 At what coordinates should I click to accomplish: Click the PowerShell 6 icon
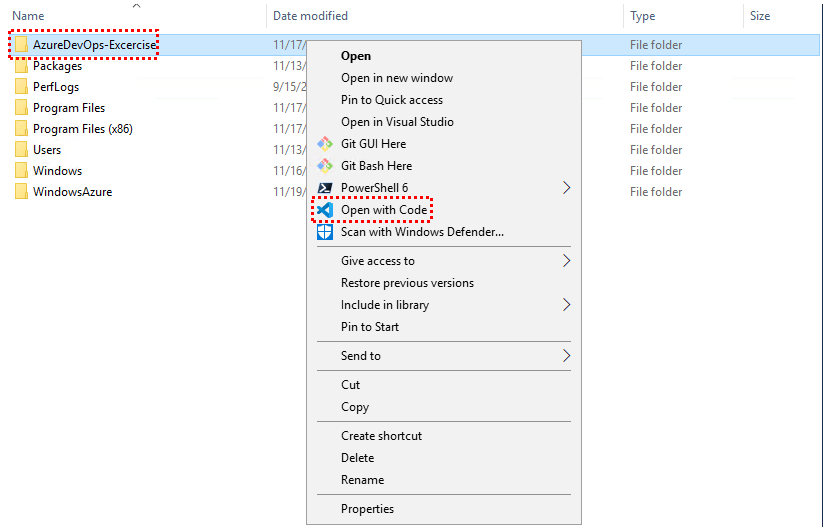click(325, 188)
